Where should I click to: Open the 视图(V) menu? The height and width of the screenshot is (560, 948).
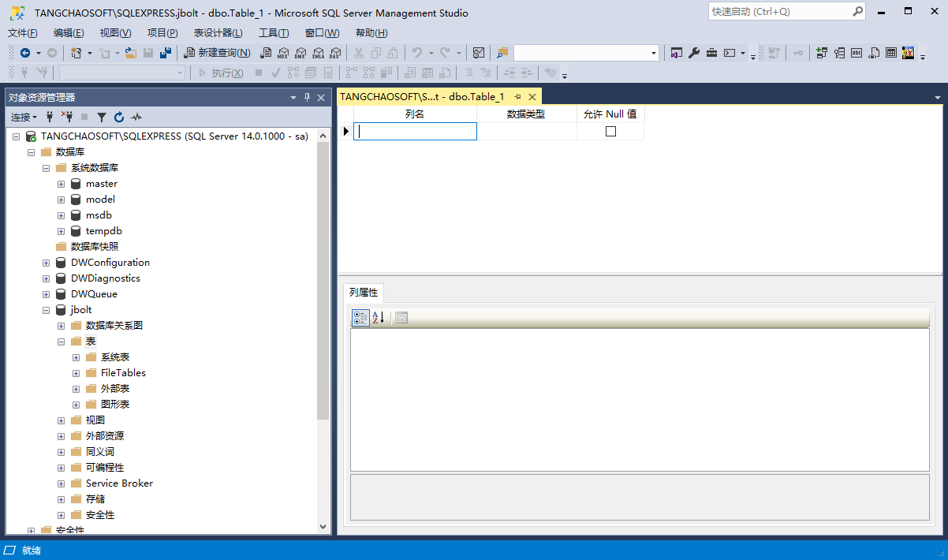point(115,32)
